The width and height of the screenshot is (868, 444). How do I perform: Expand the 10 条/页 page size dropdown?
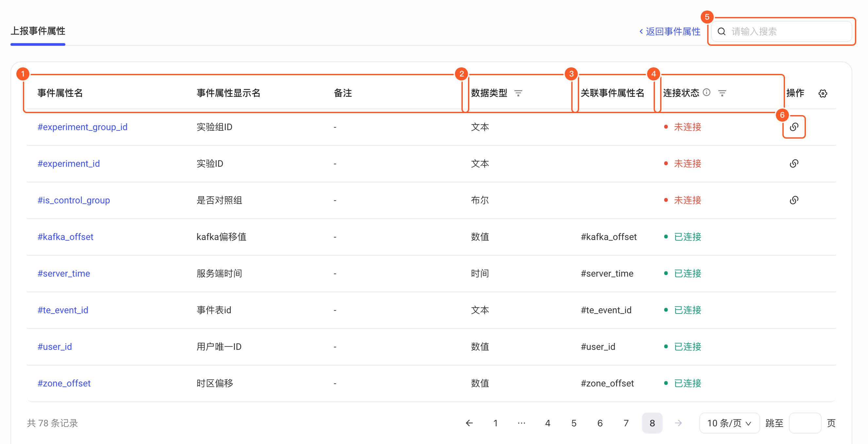729,423
